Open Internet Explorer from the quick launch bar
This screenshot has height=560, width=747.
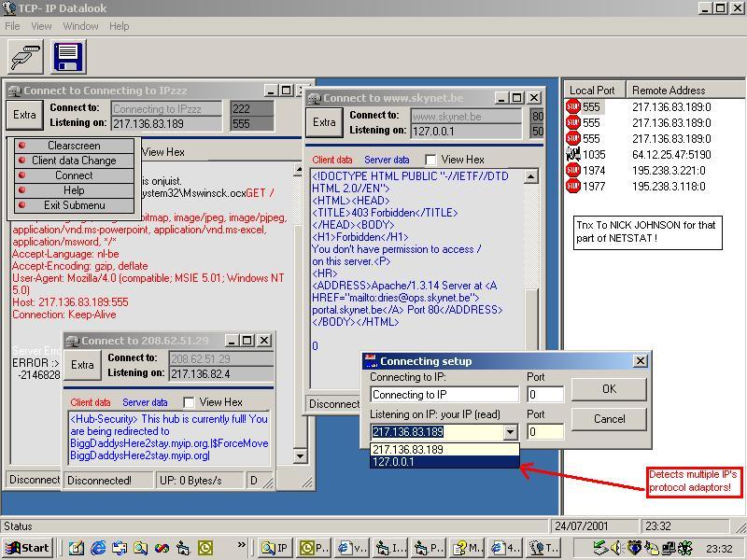[99, 548]
